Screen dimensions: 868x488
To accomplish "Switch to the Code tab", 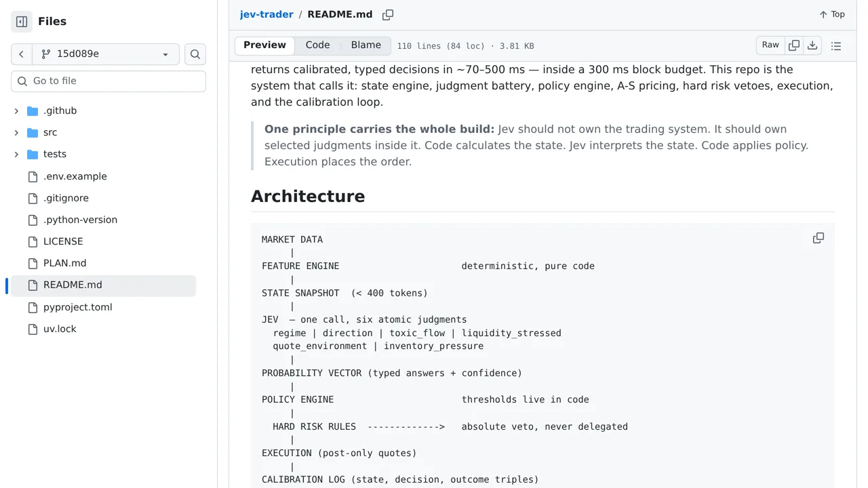I will 317,45.
